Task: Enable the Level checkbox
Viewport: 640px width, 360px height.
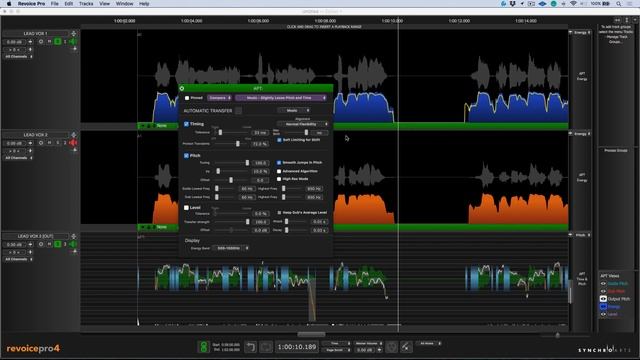Action: pos(186,207)
